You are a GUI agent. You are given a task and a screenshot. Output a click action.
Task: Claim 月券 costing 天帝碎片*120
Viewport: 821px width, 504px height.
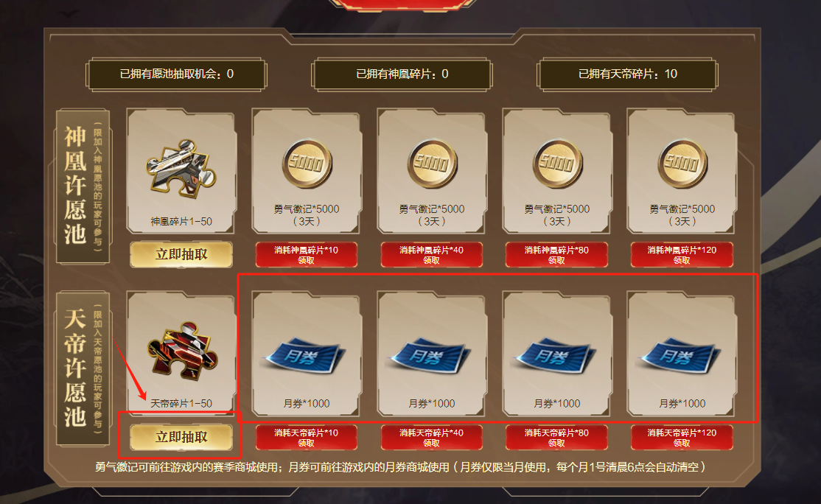(x=682, y=438)
